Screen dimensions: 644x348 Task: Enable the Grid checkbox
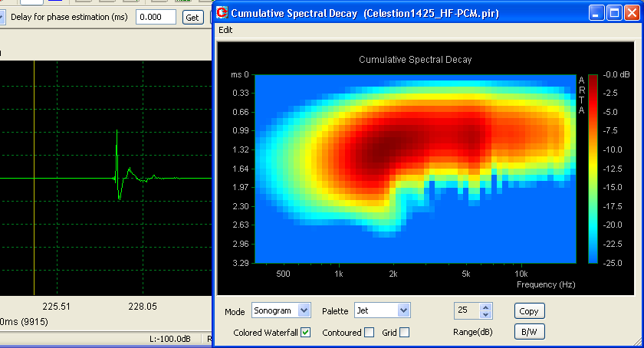405,333
